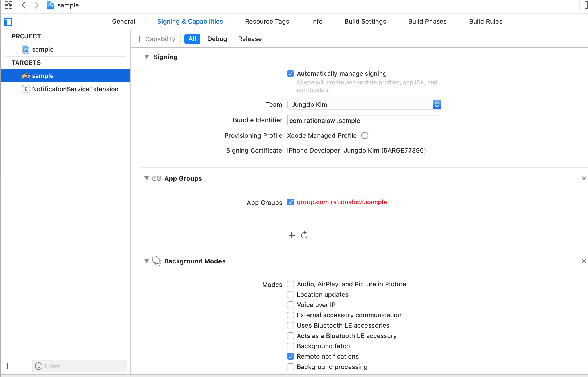Click the provisioning profile info icon
The image size is (588, 377).
(x=365, y=135)
